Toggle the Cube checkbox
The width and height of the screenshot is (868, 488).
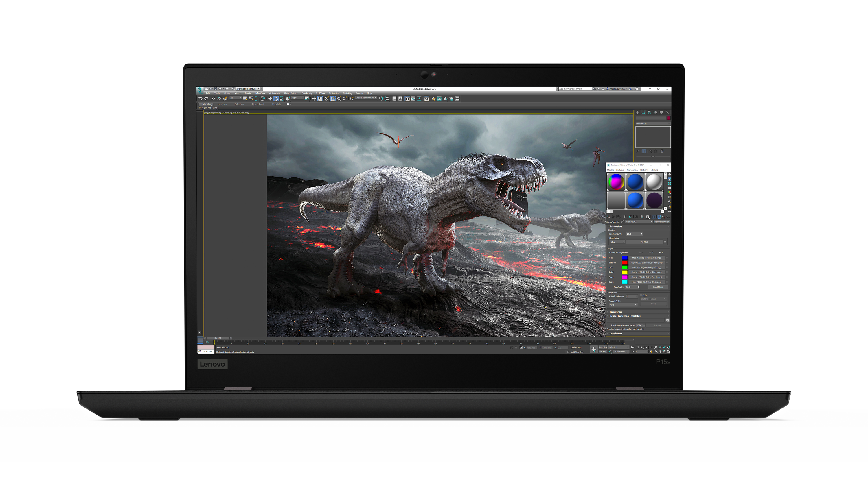[x=641, y=295]
